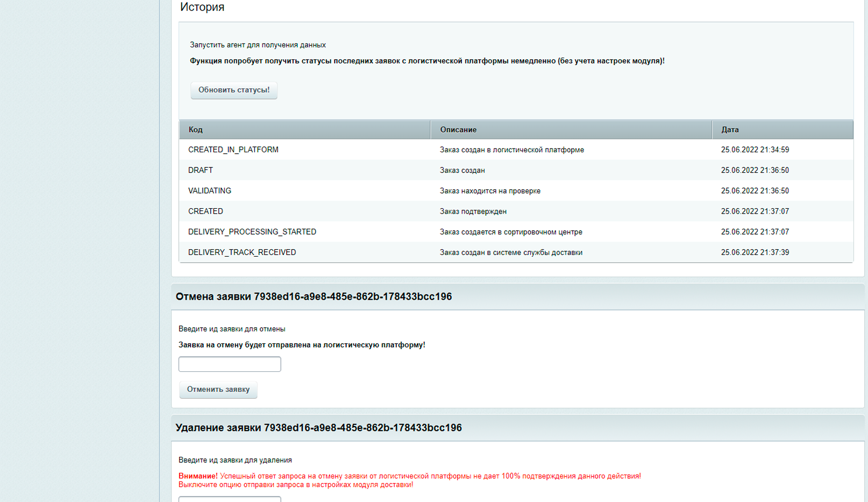Select the CREATED status code cell
Image resolution: width=868 pixels, height=502 pixels.
[x=205, y=211]
